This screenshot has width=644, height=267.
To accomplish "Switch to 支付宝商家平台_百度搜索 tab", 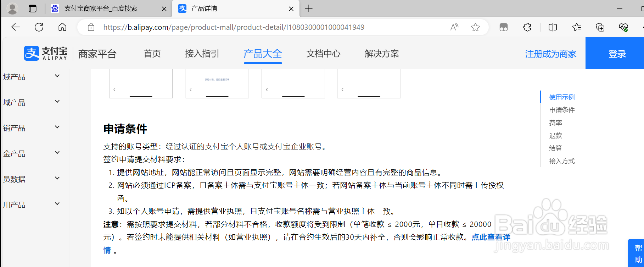I will click(101, 9).
